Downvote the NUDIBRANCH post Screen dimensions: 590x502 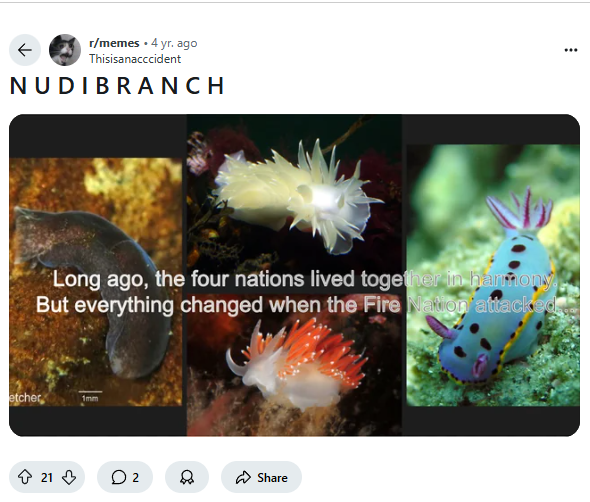tap(69, 477)
